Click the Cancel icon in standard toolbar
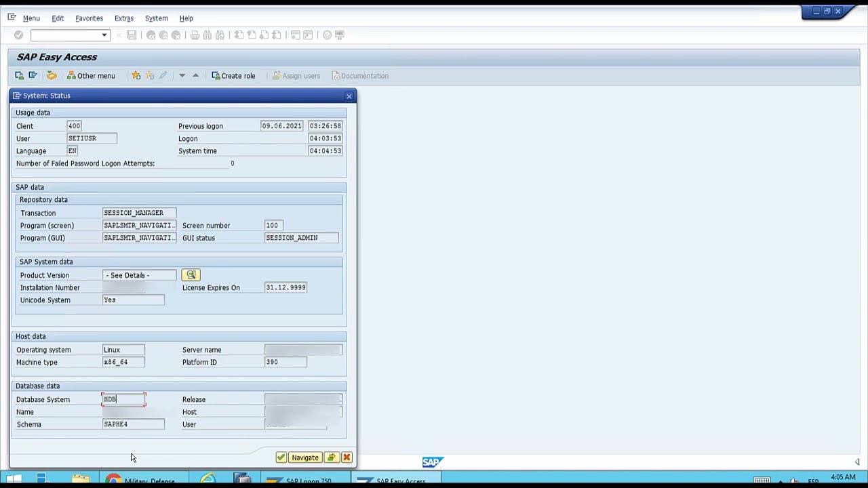This screenshot has height=488, width=868. [176, 35]
